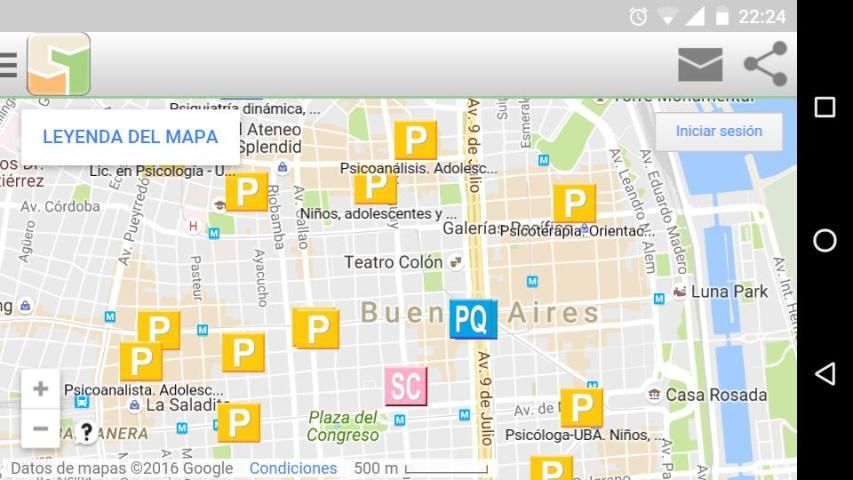Tap the app logo icon

coord(59,65)
